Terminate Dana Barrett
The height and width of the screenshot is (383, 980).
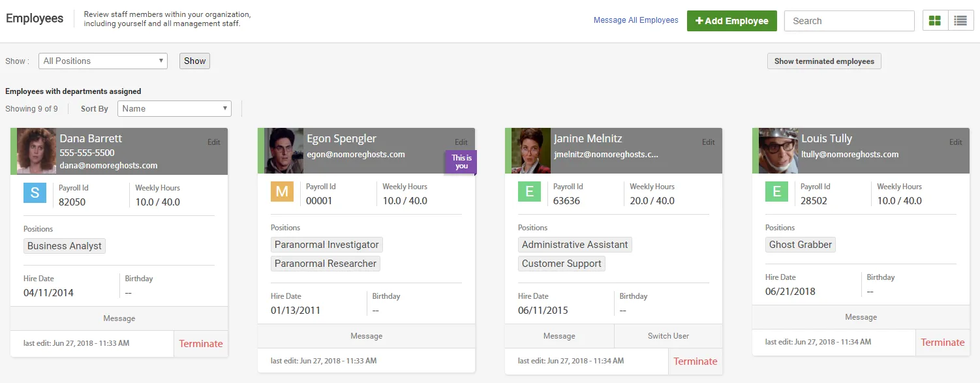(x=201, y=344)
